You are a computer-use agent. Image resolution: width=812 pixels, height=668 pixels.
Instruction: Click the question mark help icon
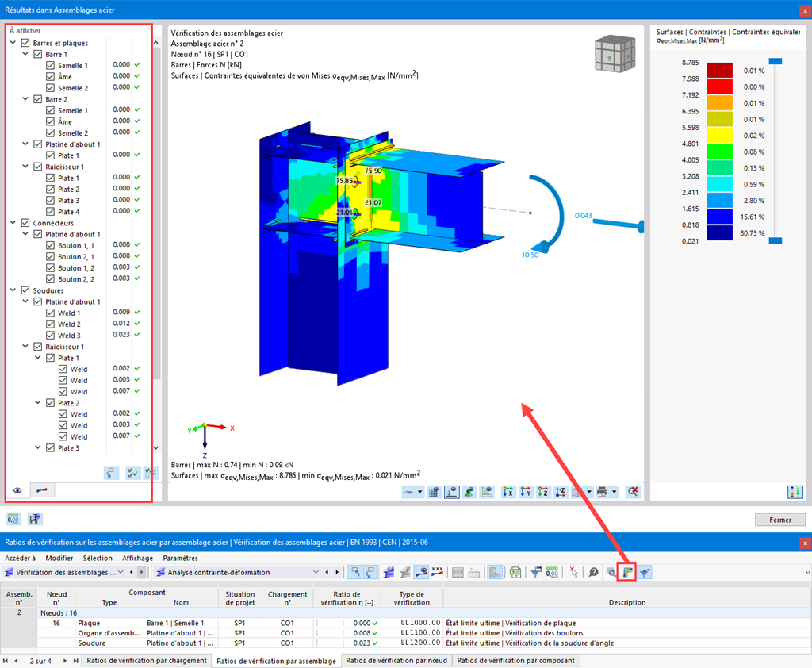[x=593, y=573]
